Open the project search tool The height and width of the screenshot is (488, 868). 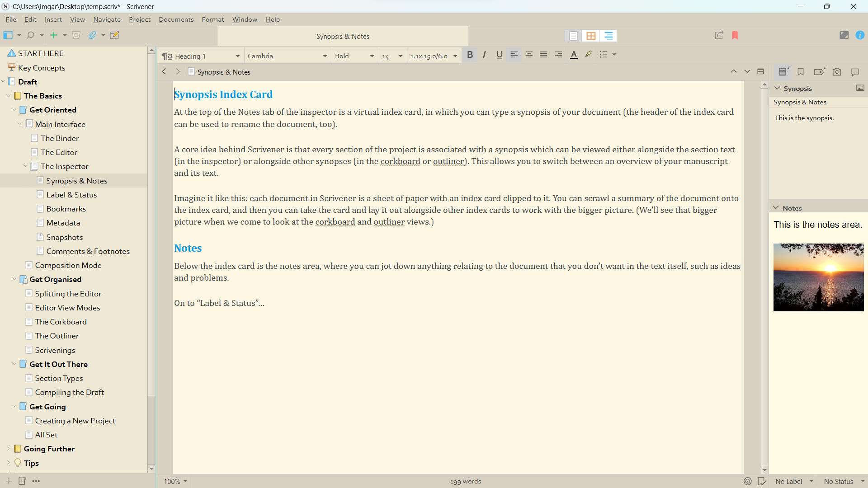29,35
